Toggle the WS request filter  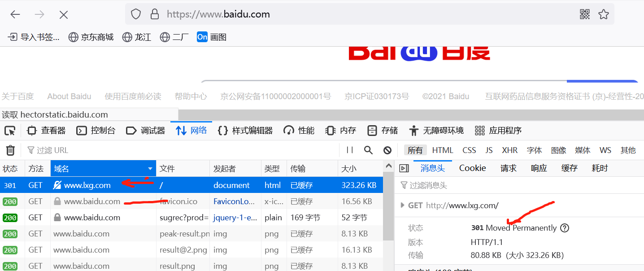click(605, 150)
